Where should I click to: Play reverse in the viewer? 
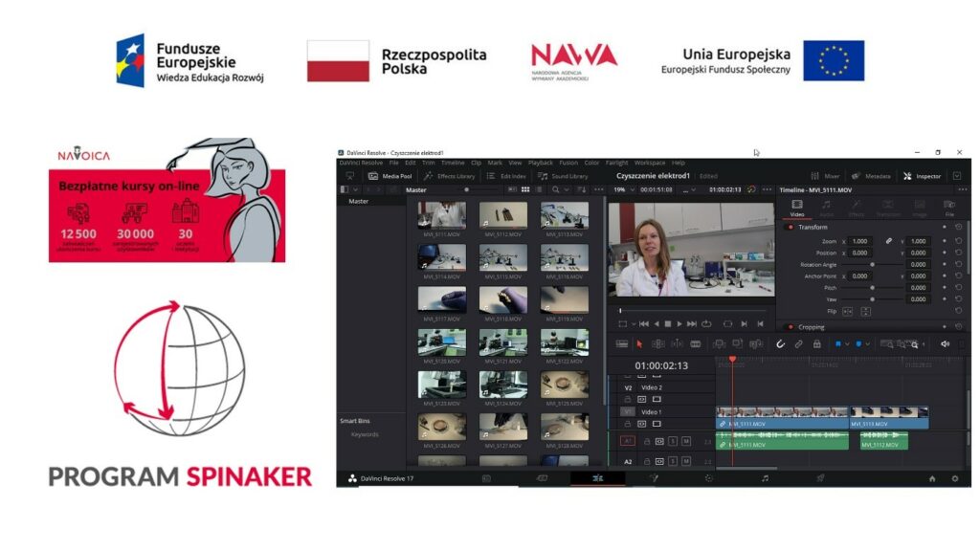pyautogui.click(x=657, y=323)
